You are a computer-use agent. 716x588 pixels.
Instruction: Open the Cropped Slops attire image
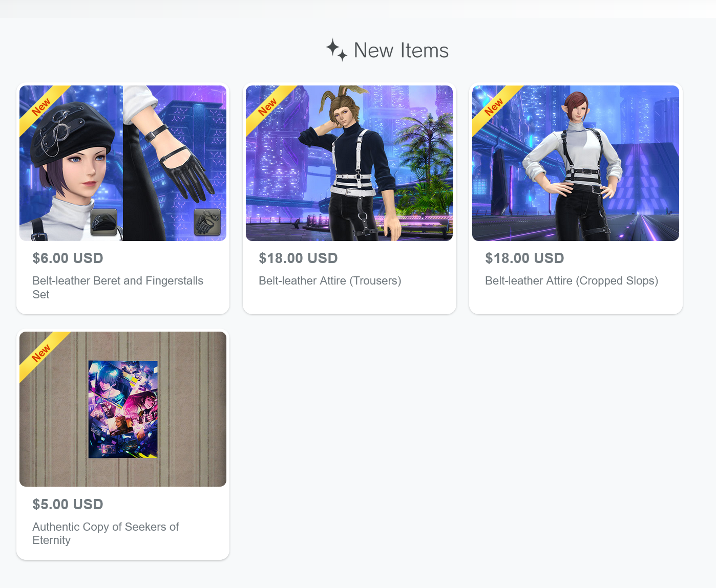click(576, 163)
